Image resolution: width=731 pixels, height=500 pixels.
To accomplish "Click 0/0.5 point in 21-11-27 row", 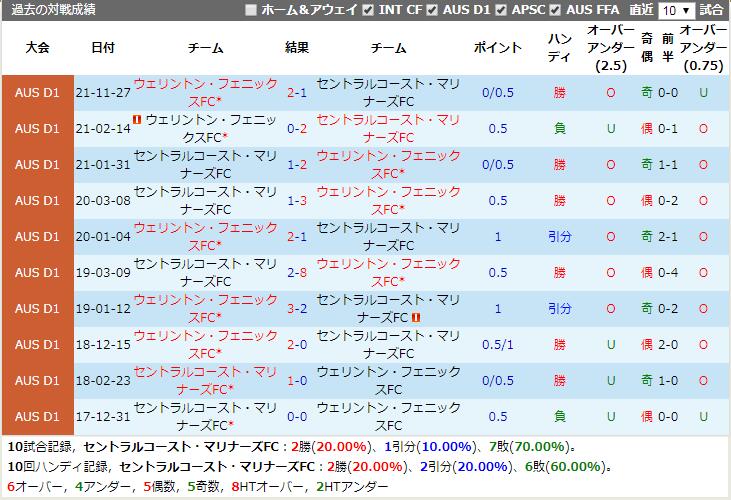I will [498, 93].
